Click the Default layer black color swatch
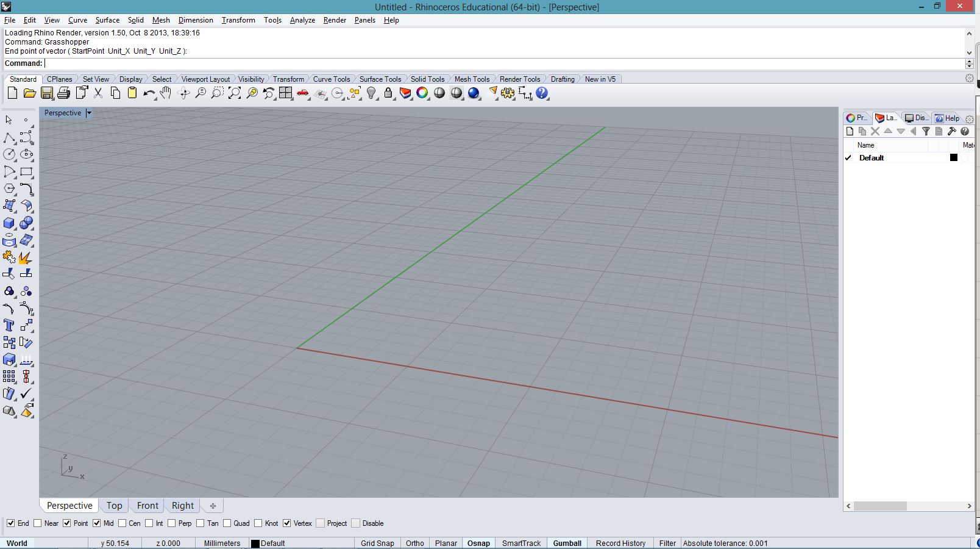This screenshot has width=980, height=549. pyautogui.click(x=954, y=157)
